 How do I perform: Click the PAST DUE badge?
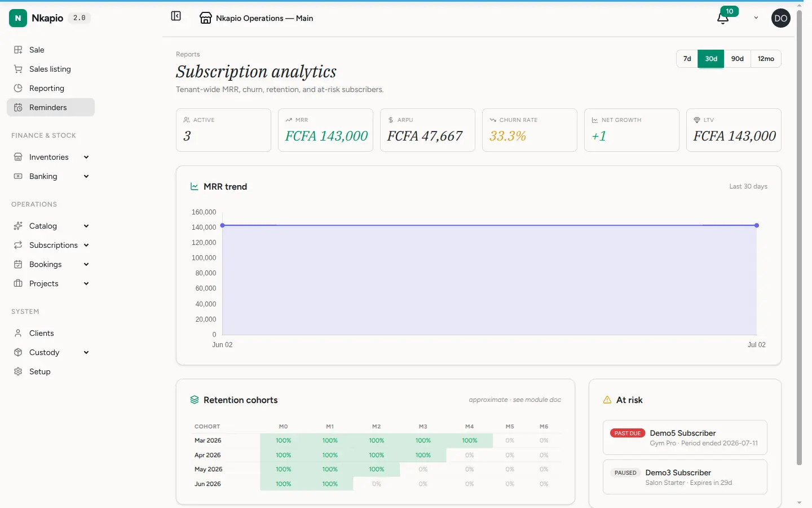click(628, 433)
